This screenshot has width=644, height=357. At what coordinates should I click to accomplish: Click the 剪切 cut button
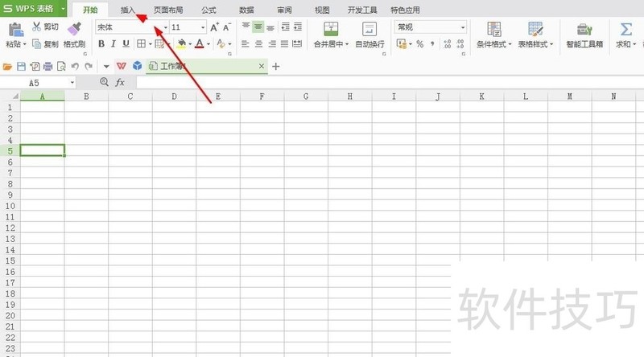(45, 27)
